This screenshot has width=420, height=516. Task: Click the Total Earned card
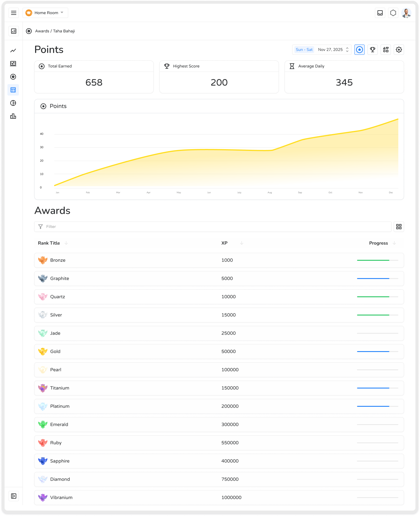point(94,77)
